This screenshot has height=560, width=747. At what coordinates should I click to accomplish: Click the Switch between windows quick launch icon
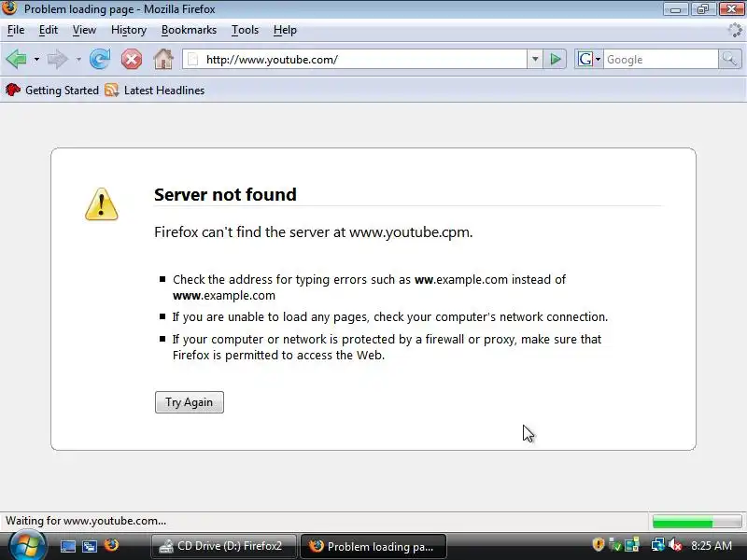click(x=90, y=546)
